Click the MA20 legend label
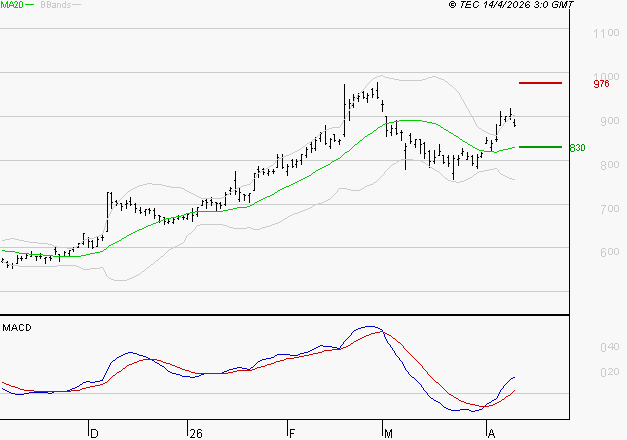Screen dimensions: 627x440 pos(12,5)
